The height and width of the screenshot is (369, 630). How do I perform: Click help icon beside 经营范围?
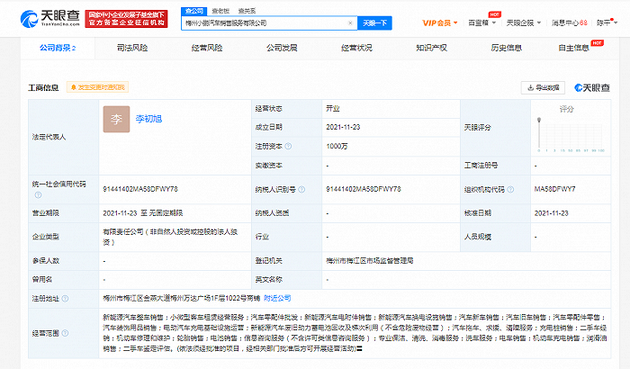pyautogui.click(x=65, y=333)
